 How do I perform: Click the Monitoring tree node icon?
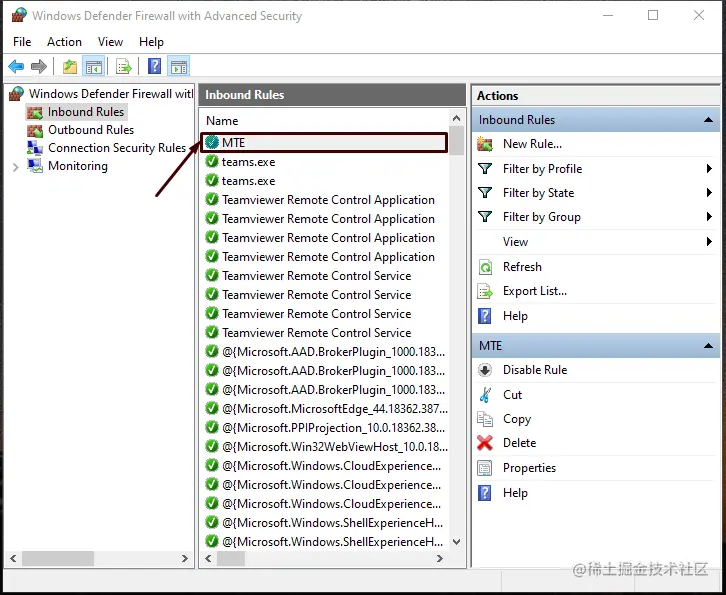coord(35,166)
